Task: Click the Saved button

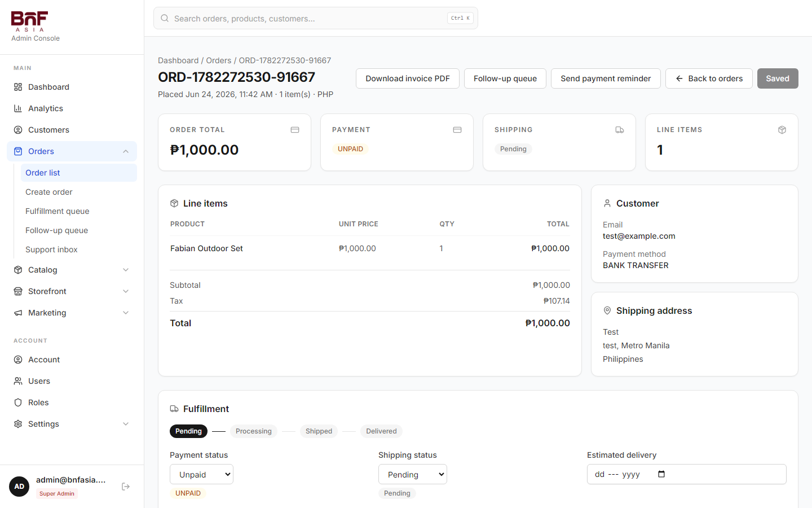Action: pos(778,78)
